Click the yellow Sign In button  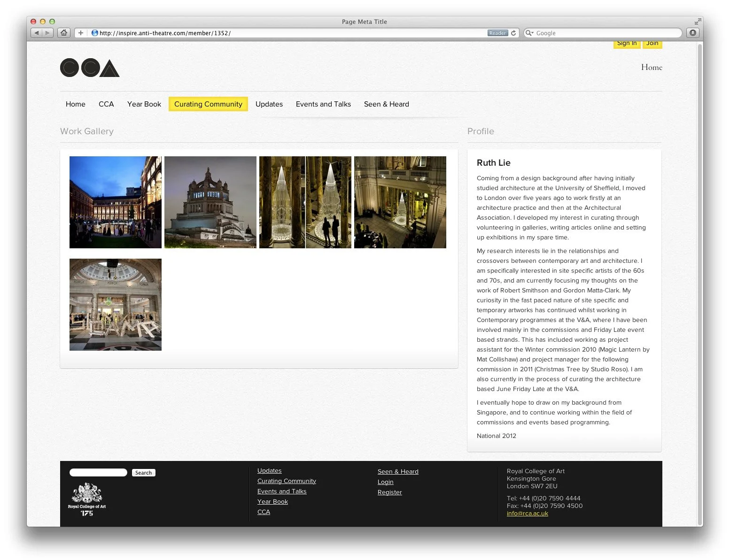click(627, 44)
